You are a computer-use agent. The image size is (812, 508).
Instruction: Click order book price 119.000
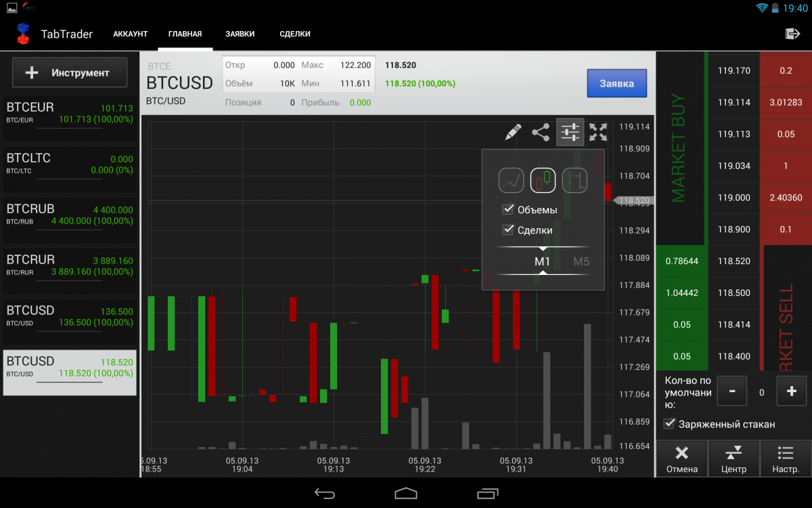(x=734, y=198)
